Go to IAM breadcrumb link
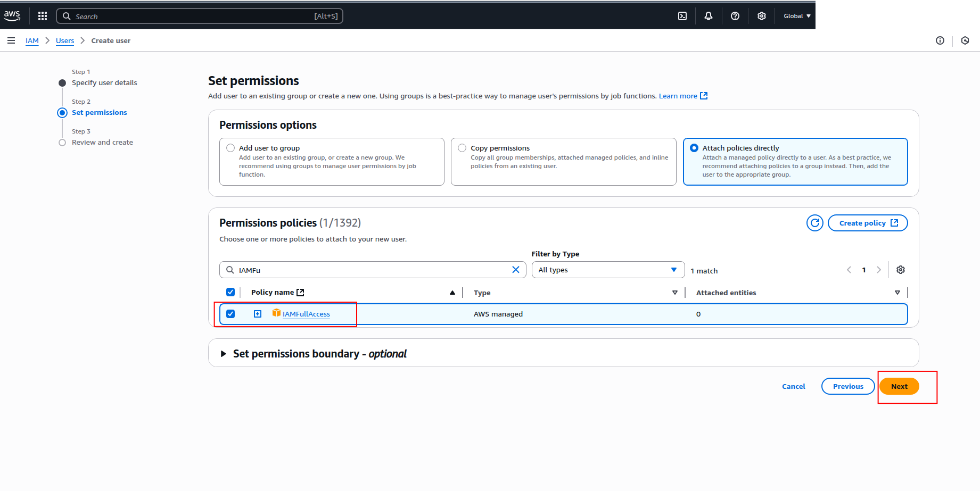Image resolution: width=980 pixels, height=491 pixels. (32, 40)
